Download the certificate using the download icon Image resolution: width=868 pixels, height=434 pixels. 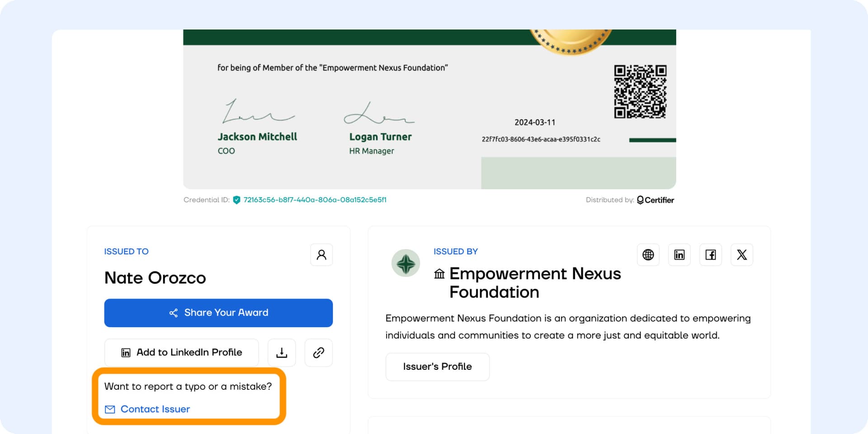coord(282,353)
